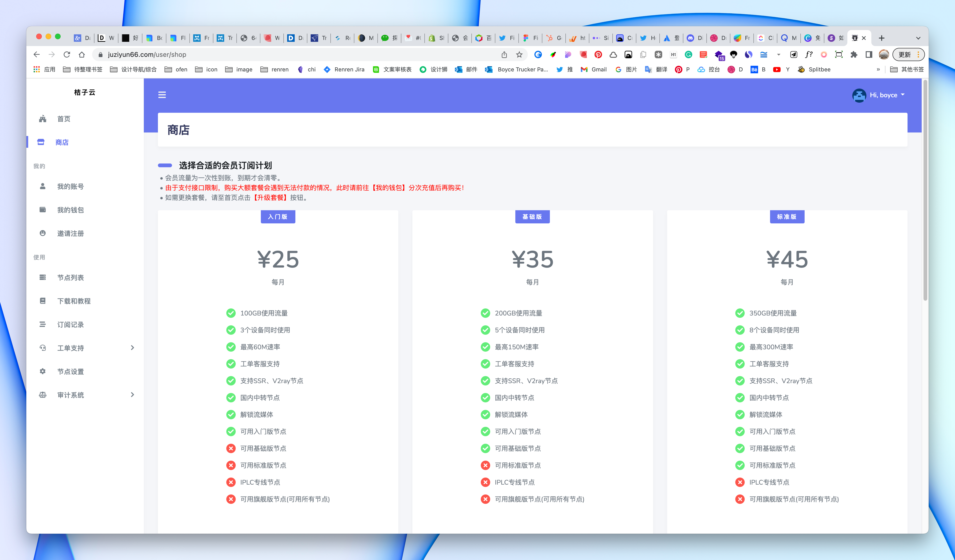Click the browser reload page icon
This screenshot has height=560, width=955.
click(x=67, y=54)
